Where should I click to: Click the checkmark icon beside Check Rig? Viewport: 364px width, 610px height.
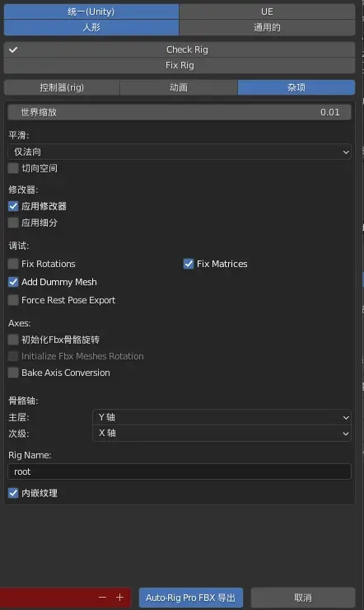(13, 49)
